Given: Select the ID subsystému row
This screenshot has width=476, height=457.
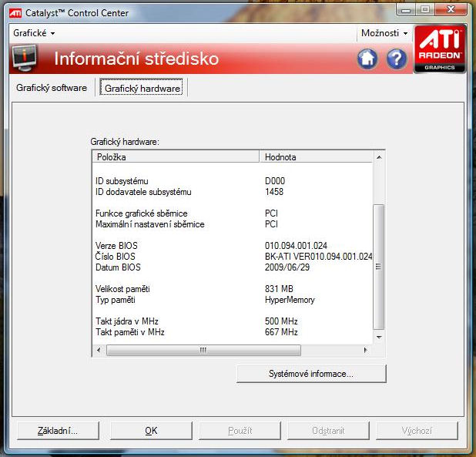Looking at the screenshot, I should [x=233, y=181].
